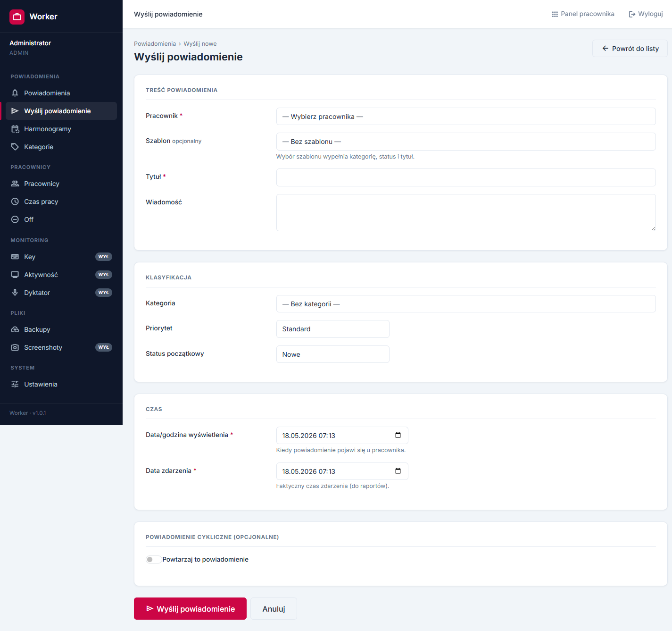Open the Szablon dropdown
This screenshot has width=672, height=631.
466,142
